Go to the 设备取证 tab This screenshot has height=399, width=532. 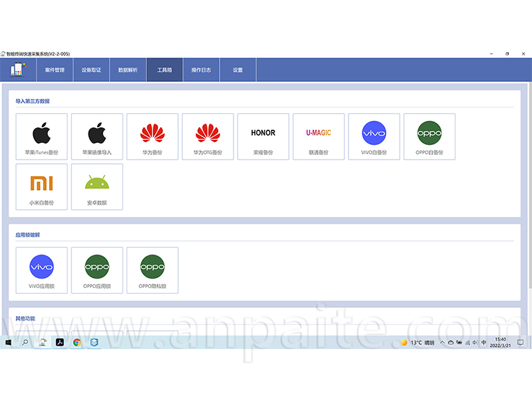coord(91,70)
